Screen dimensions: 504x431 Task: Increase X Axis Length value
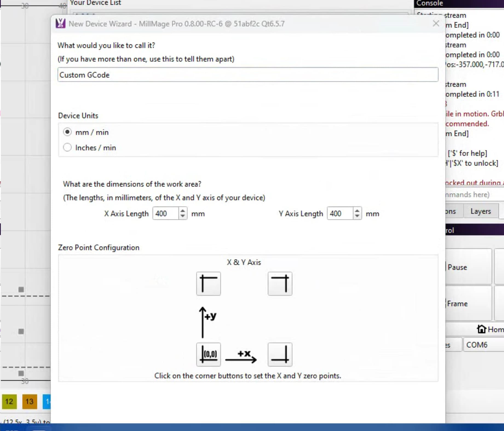tap(183, 211)
